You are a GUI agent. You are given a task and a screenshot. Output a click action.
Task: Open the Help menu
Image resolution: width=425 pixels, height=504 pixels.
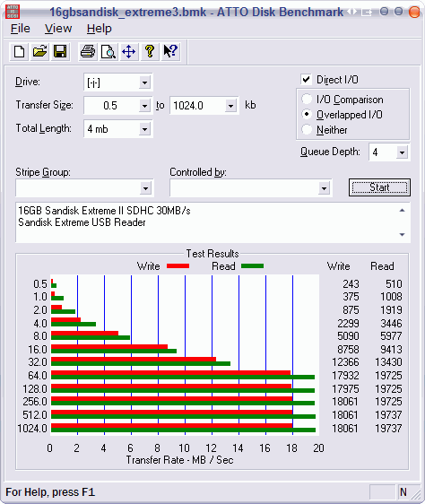tap(99, 29)
